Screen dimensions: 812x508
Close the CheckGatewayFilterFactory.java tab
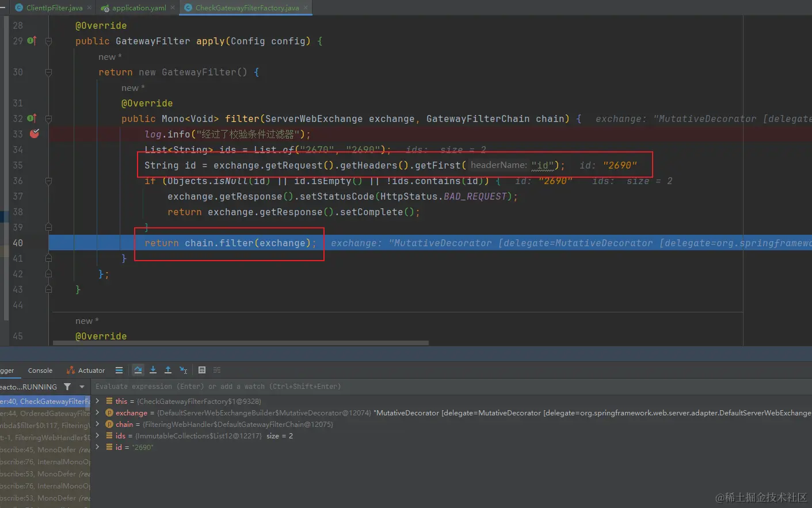tap(306, 7)
